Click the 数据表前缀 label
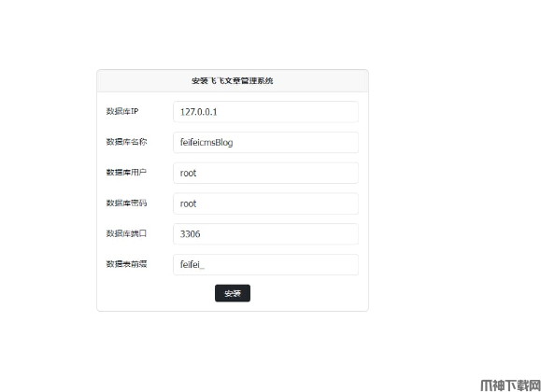The height and width of the screenshot is (392, 541). click(126, 264)
